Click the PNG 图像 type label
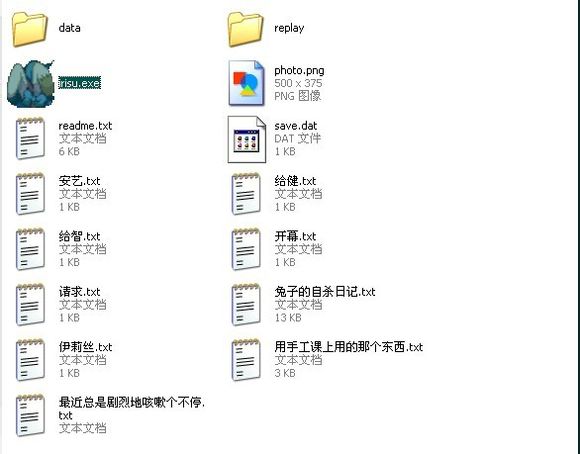 coord(297,96)
